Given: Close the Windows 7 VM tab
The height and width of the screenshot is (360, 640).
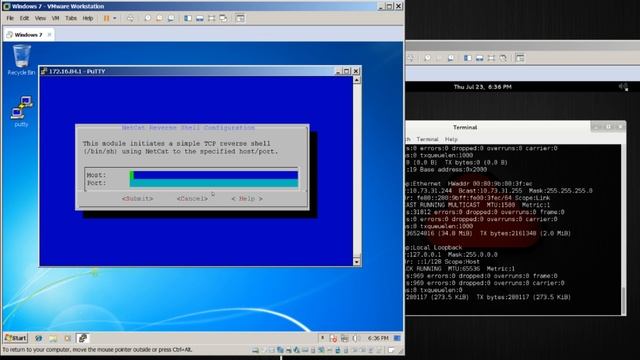Looking at the screenshot, I should coord(49,35).
